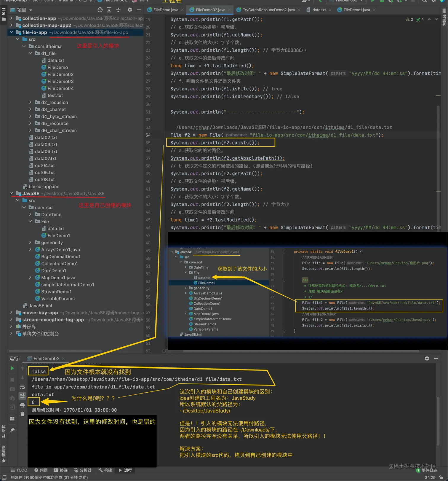This screenshot has width=448, height=481.
Task: Click the exit icon in Run toolbar
Action: tap(12, 407)
